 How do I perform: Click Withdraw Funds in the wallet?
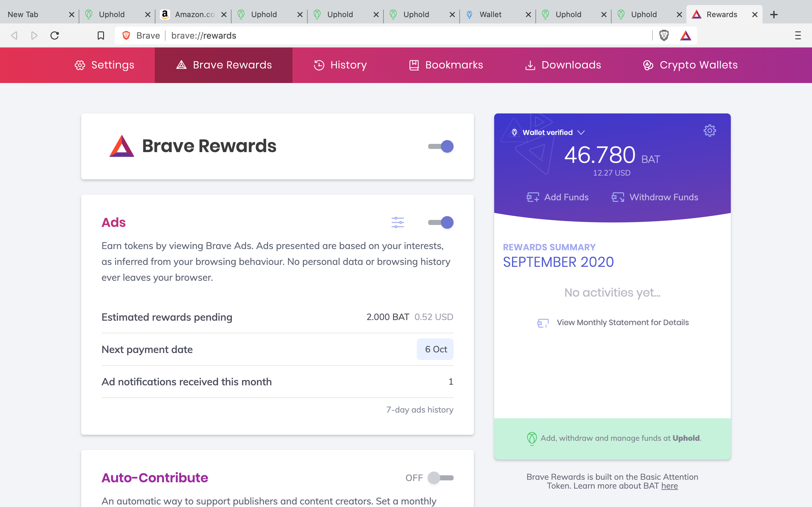coord(655,197)
